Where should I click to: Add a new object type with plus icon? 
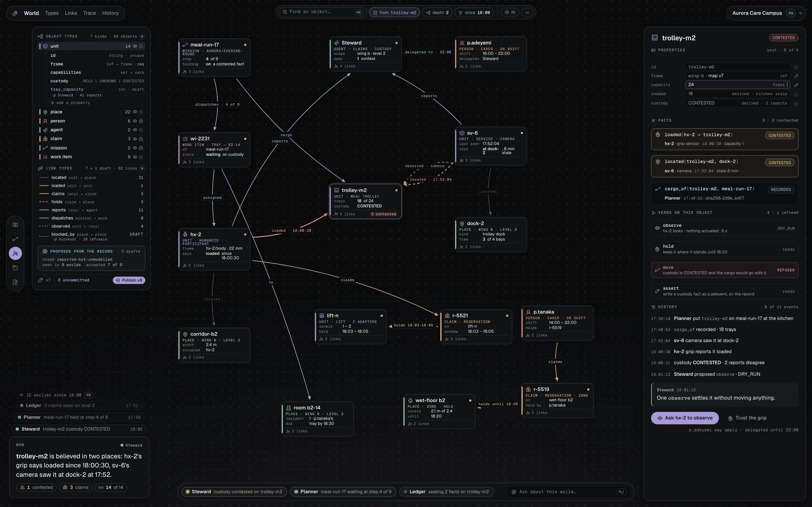(142, 36)
